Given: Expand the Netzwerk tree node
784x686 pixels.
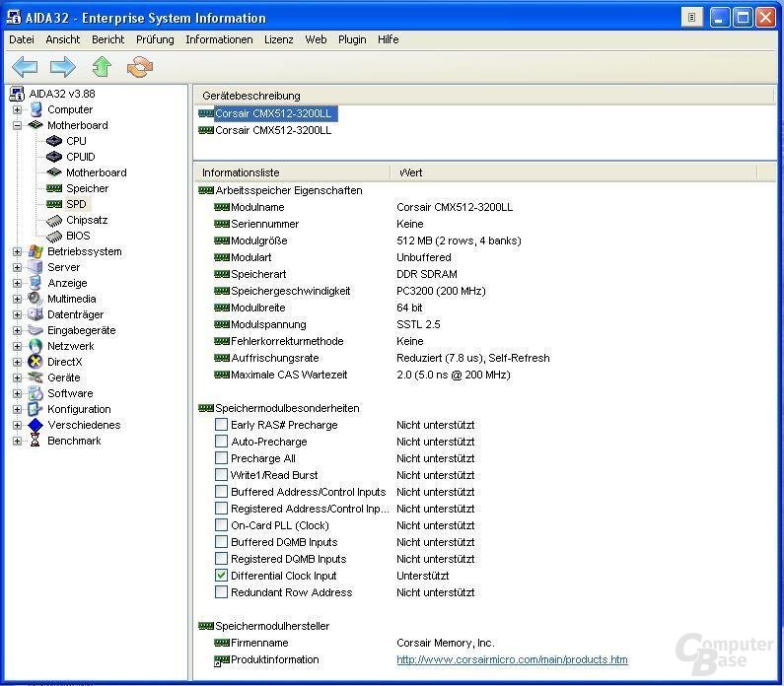Looking at the screenshot, I should pos(17,346).
